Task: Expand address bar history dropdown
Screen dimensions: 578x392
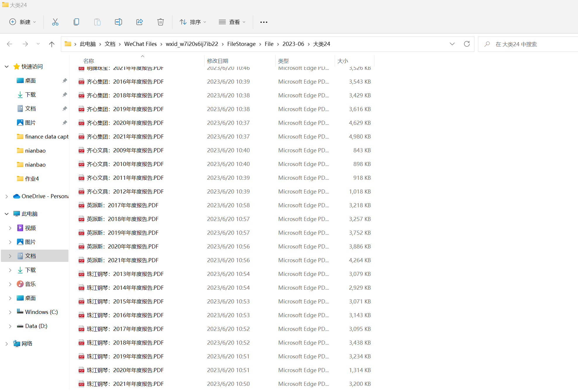Action: click(452, 44)
